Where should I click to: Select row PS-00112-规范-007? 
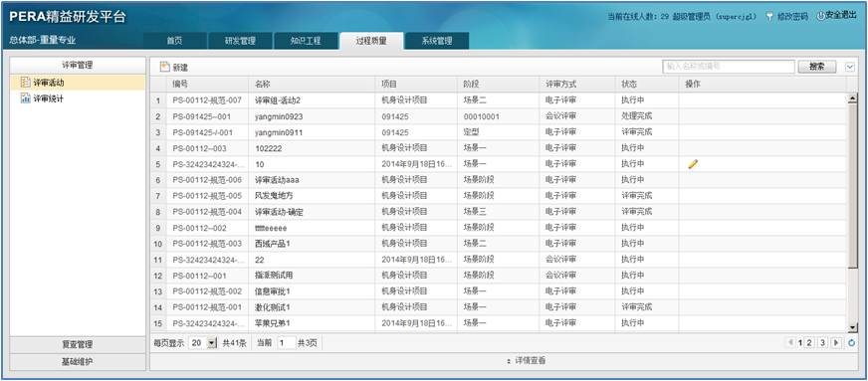(x=499, y=100)
